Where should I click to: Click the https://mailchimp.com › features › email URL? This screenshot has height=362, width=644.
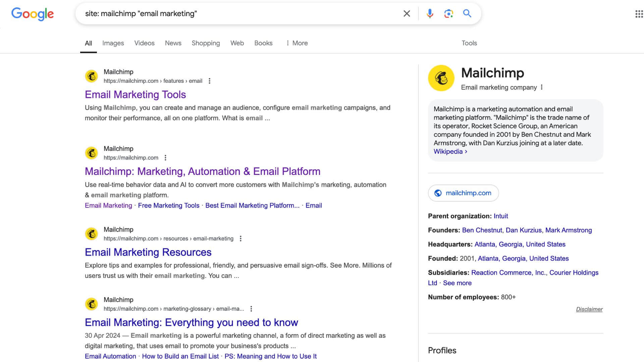coord(153,81)
